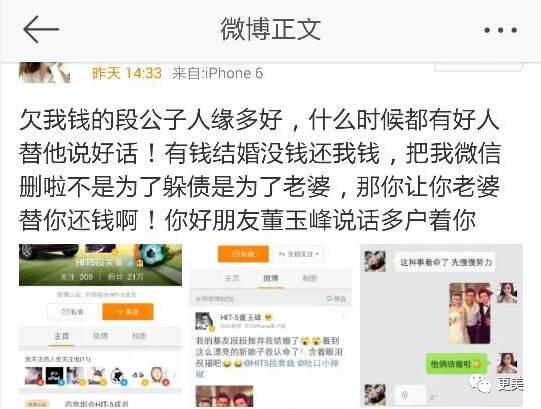Tap the wedding photo in chat screenshot
541x409 pixels.
coord(470,313)
